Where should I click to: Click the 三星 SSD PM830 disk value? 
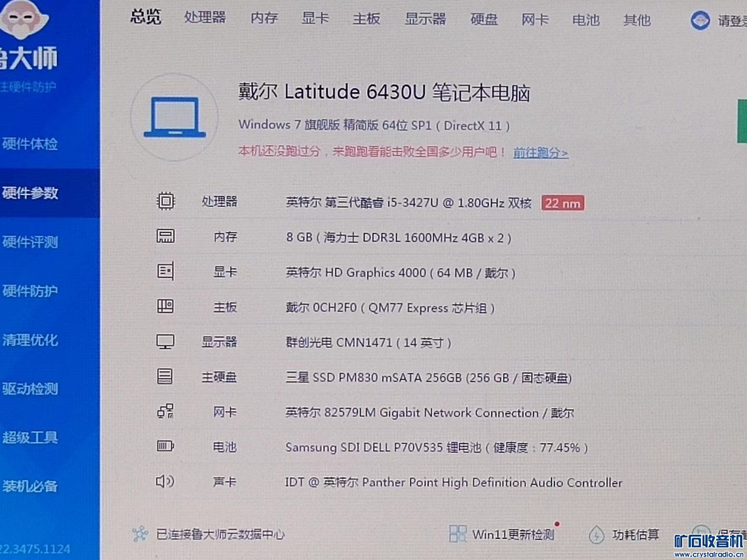[x=429, y=377]
